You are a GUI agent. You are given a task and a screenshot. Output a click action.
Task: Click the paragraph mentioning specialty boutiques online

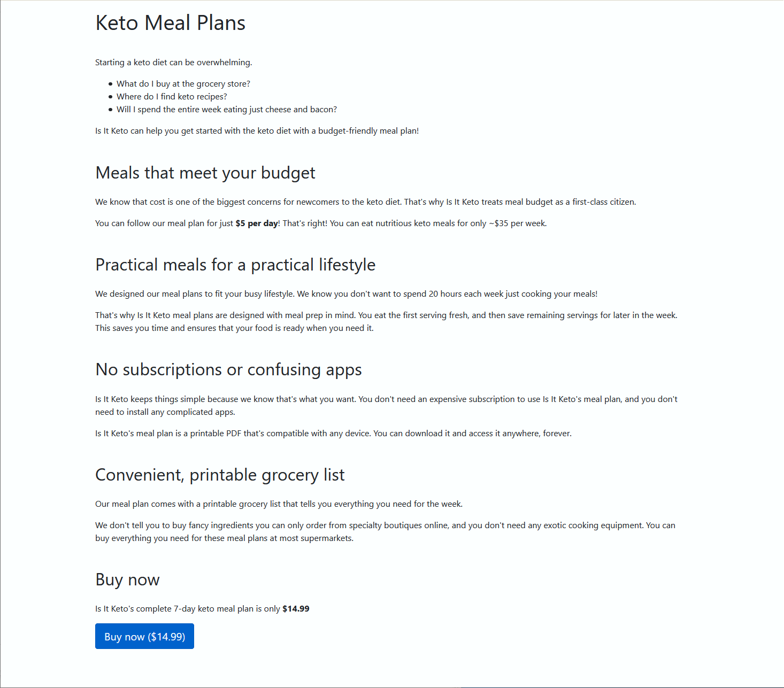click(386, 532)
